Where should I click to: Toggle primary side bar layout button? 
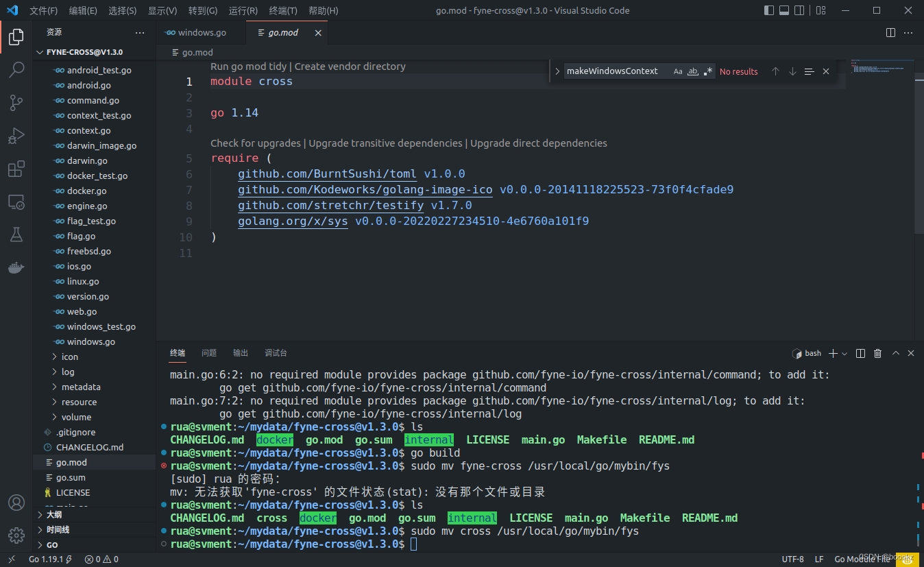pyautogui.click(x=768, y=10)
